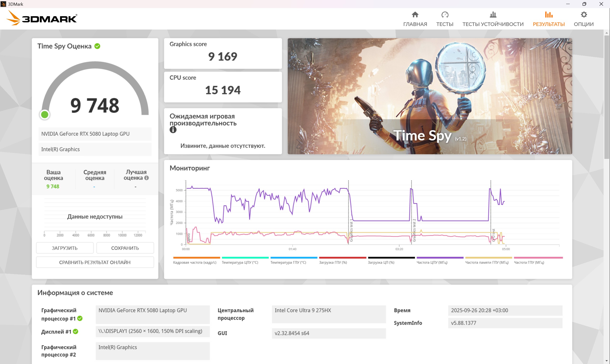Image resolution: width=610 pixels, height=364 pixels.
Task: Switch to the ТЕСТЫ tab
Action: 445,19
